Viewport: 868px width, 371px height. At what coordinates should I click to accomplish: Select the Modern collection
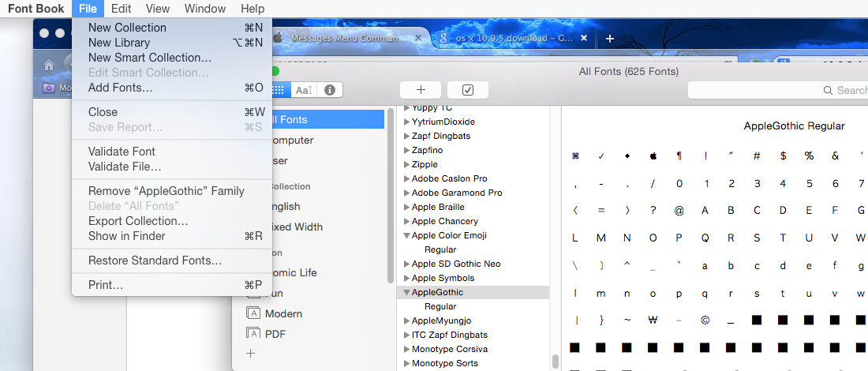tap(283, 313)
